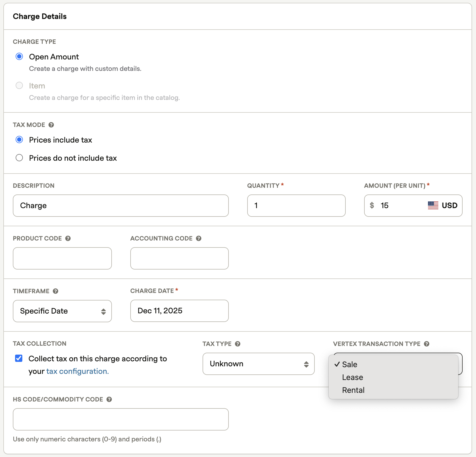The width and height of the screenshot is (476, 457).
Task: Click the Charge Date field
Action: coord(179,311)
